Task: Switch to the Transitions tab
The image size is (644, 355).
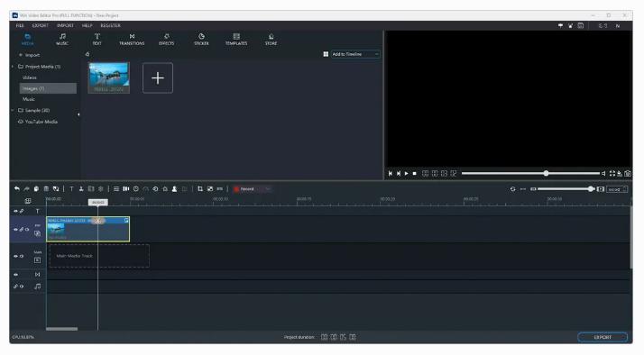Action: pyautogui.click(x=132, y=40)
